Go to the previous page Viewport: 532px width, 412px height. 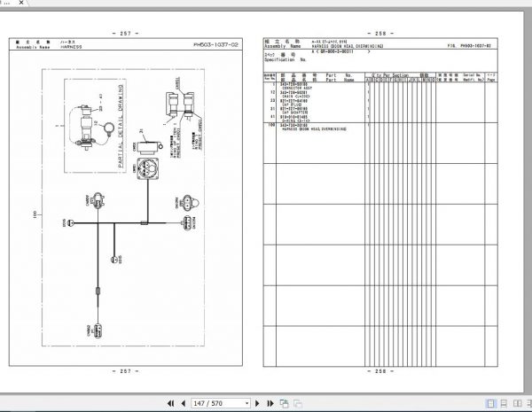point(184,403)
